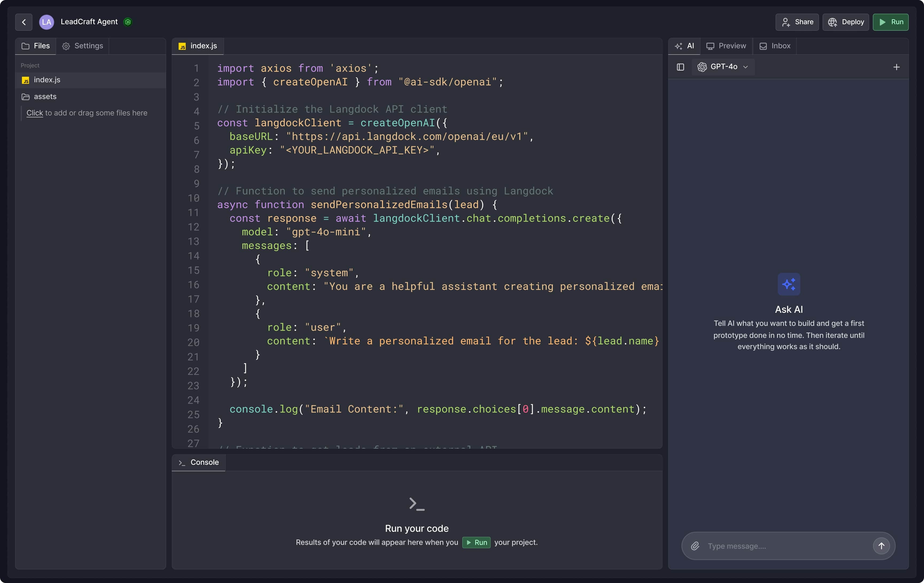Select the index.js editor tab

198,46
